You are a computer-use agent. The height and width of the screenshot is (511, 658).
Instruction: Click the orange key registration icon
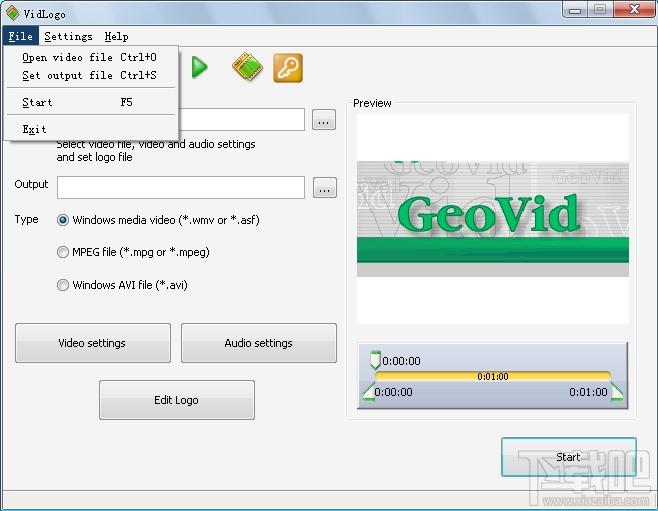288,68
